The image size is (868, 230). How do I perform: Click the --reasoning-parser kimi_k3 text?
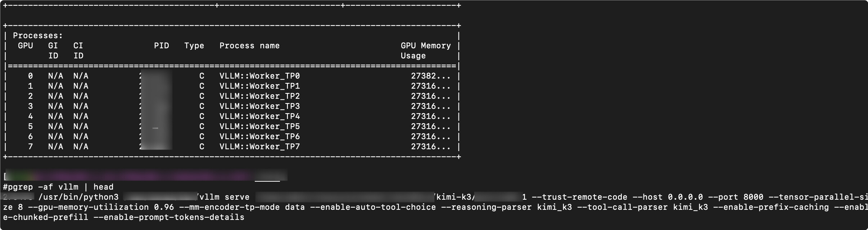coord(506,207)
